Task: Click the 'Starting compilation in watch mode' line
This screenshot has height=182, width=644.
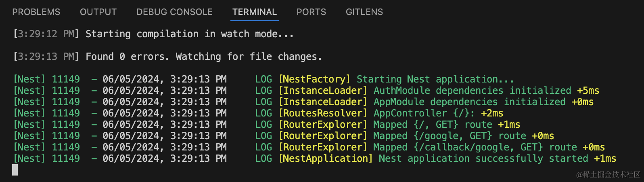Action: pos(153,34)
